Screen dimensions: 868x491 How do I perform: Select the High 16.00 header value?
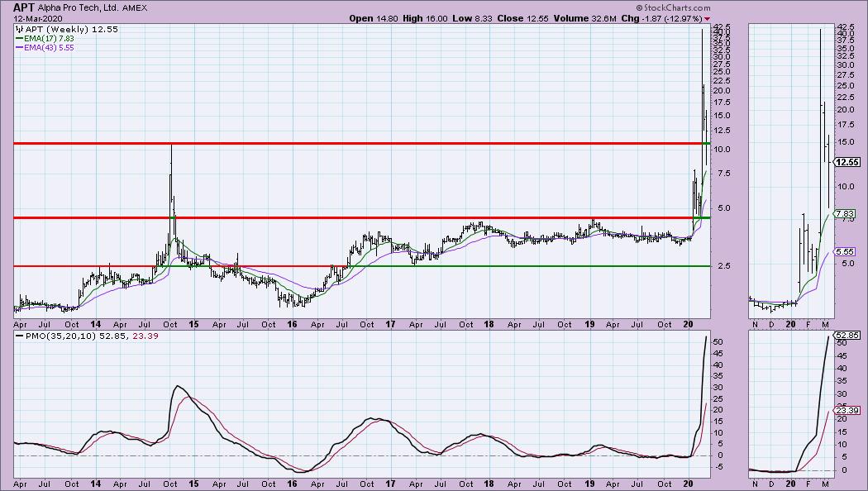(x=425, y=18)
